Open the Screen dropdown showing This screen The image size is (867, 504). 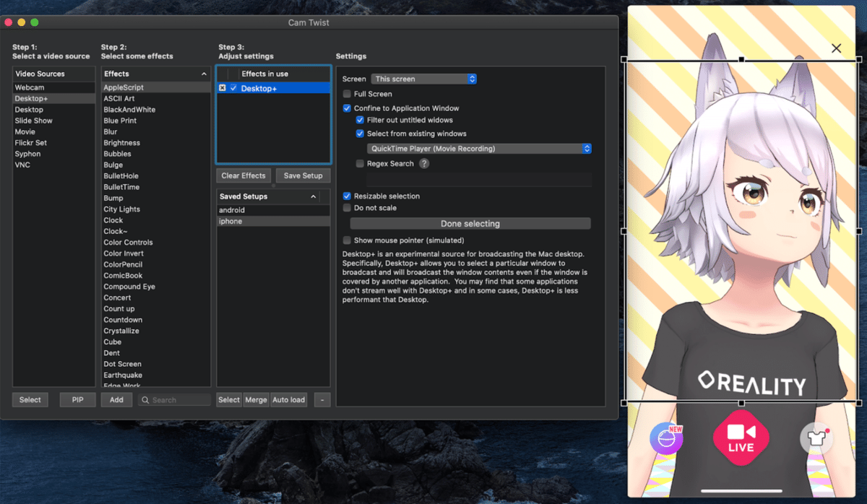tap(423, 79)
